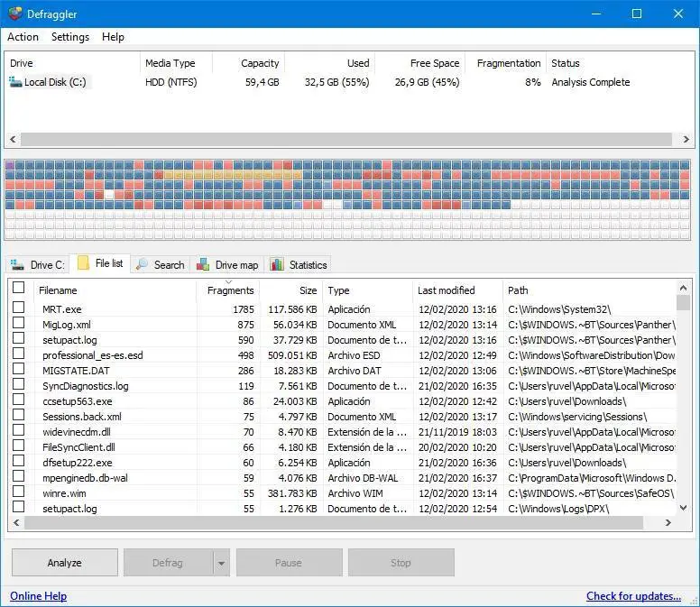This screenshot has height=607, width=700.
Task: Click the file list horizontal scroll right arrow
Action: click(668, 522)
